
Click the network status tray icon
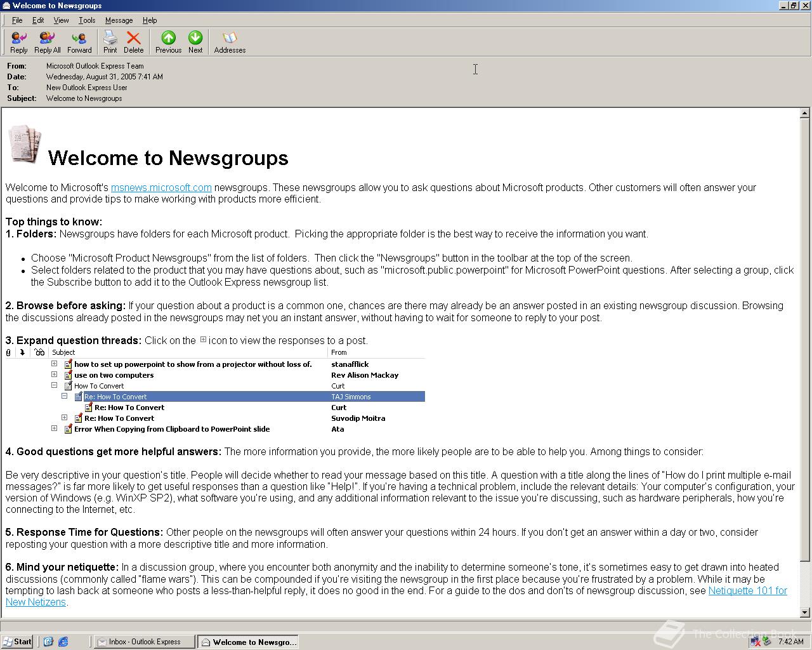tap(756, 642)
